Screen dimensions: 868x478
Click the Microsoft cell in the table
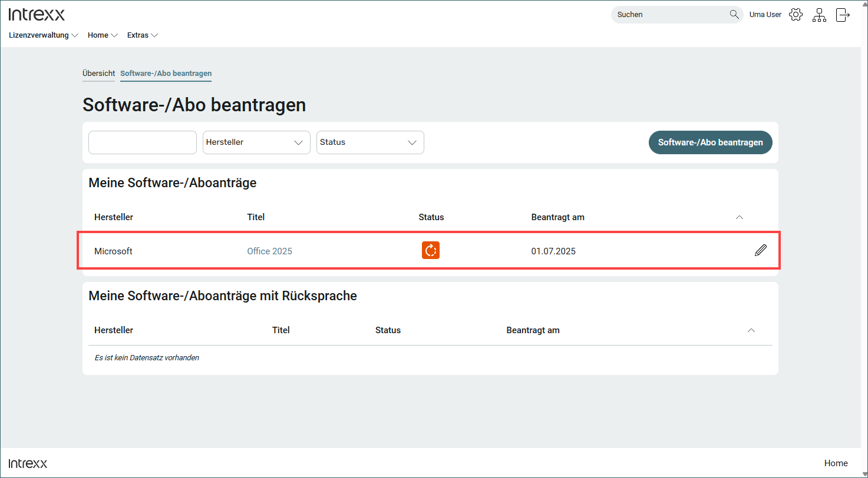[113, 251]
